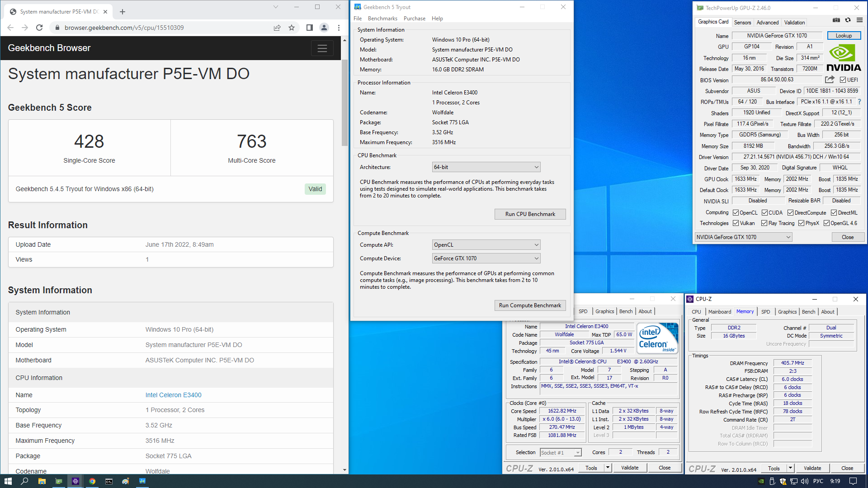Viewport: 868px width, 488px height.
Task: Click the CPU-Z taskbar icon
Action: (75, 481)
